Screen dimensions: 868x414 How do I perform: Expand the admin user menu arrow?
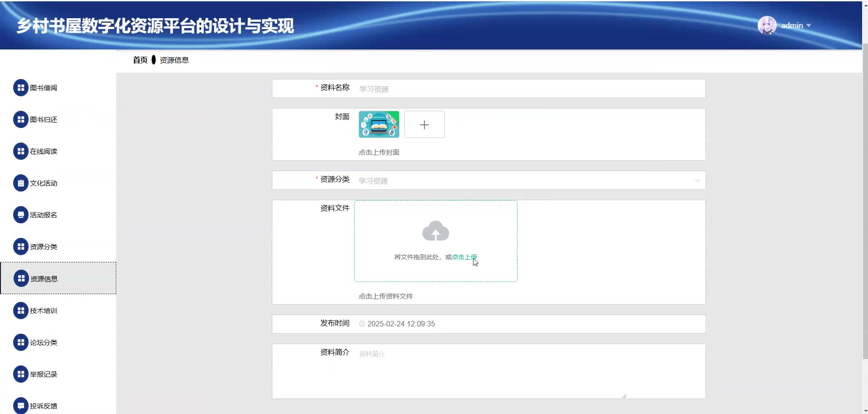[809, 26]
